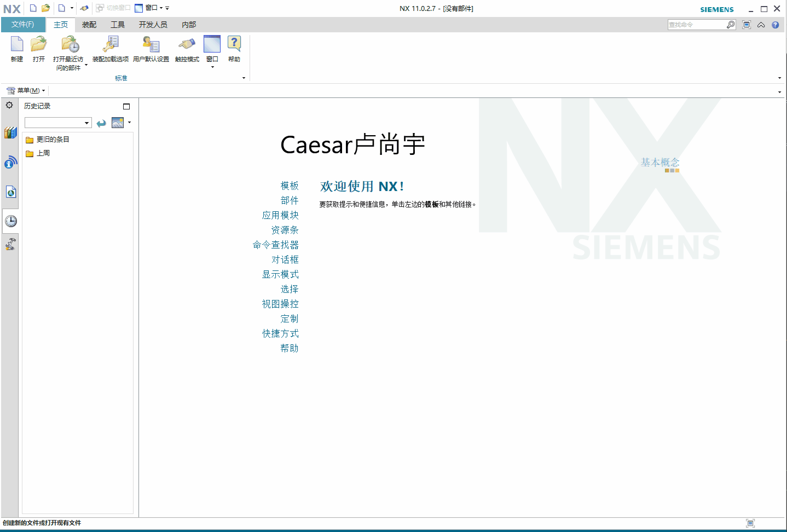This screenshot has height=532, width=787.
Task: Open 装配加载选项 from the ribbon
Action: (111, 49)
